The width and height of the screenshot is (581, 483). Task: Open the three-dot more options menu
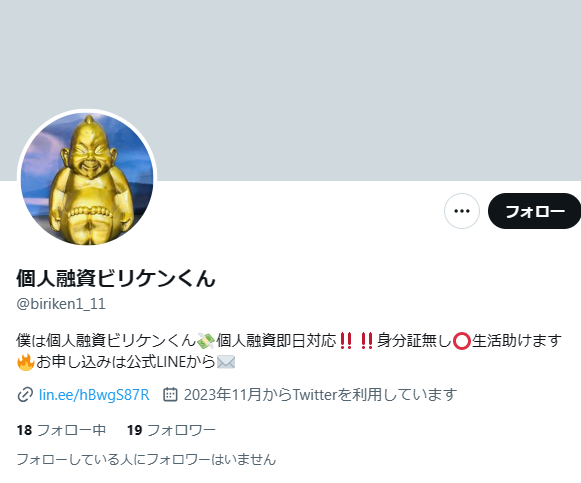462,211
